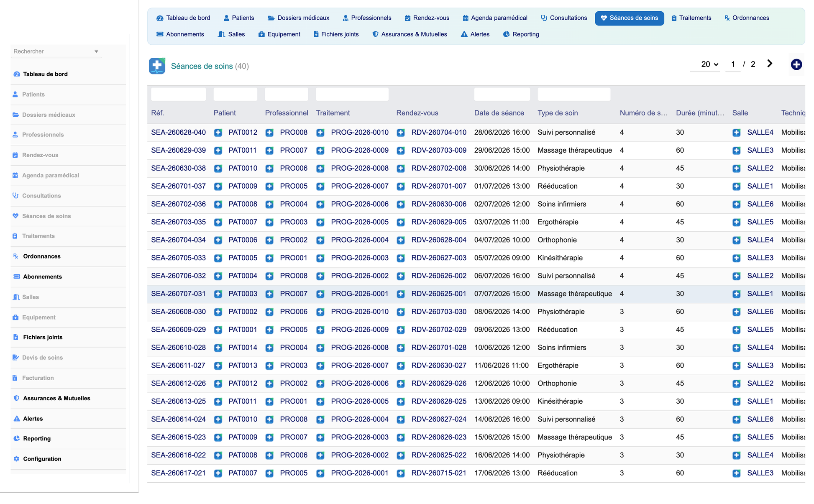Sort by Salle column header
Image resolution: width=814 pixels, height=504 pixels.
(x=740, y=113)
